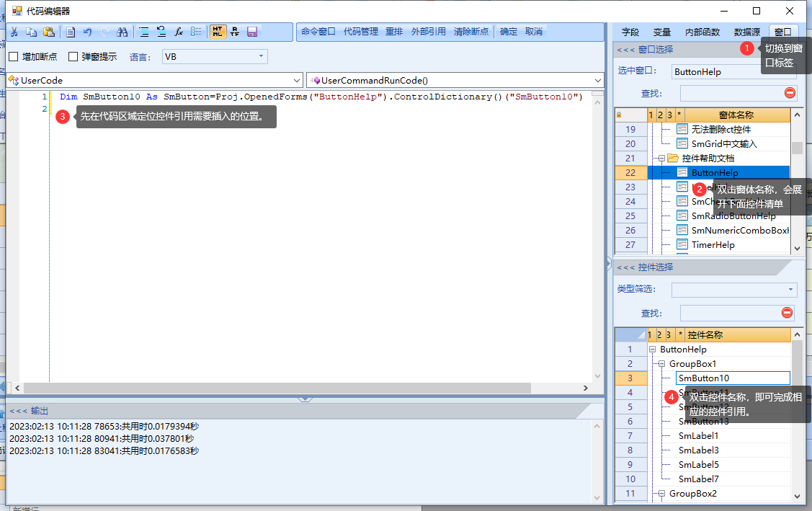Click the 控件名称 column header

pos(738,335)
